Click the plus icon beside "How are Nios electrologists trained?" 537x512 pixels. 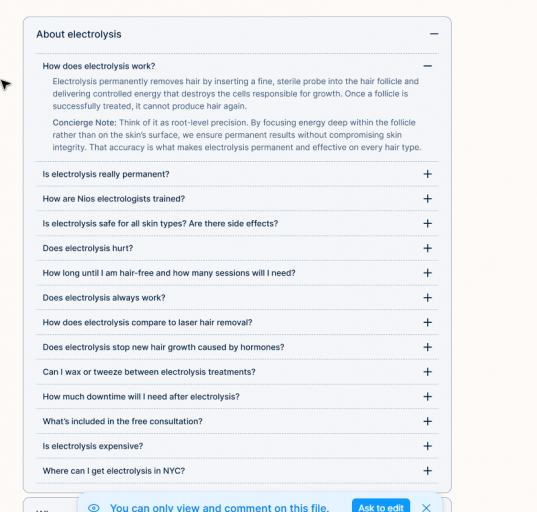click(x=427, y=199)
